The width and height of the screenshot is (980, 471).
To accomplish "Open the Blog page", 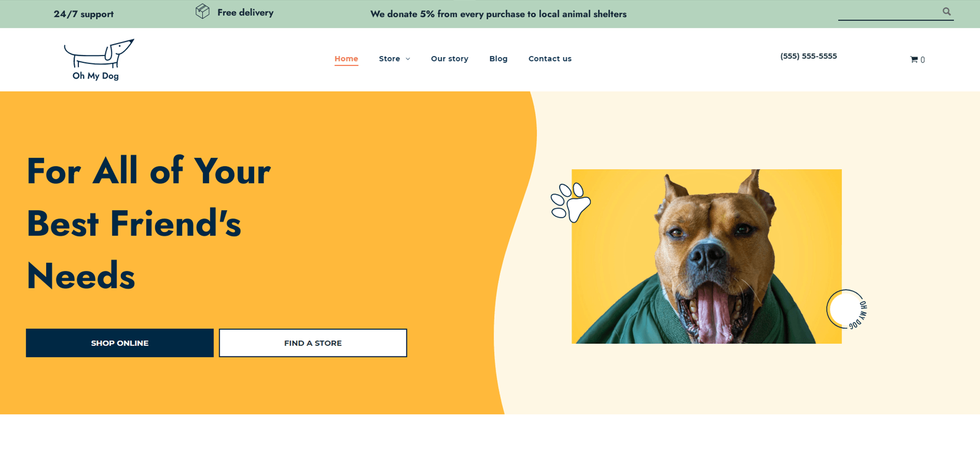I will (x=498, y=59).
